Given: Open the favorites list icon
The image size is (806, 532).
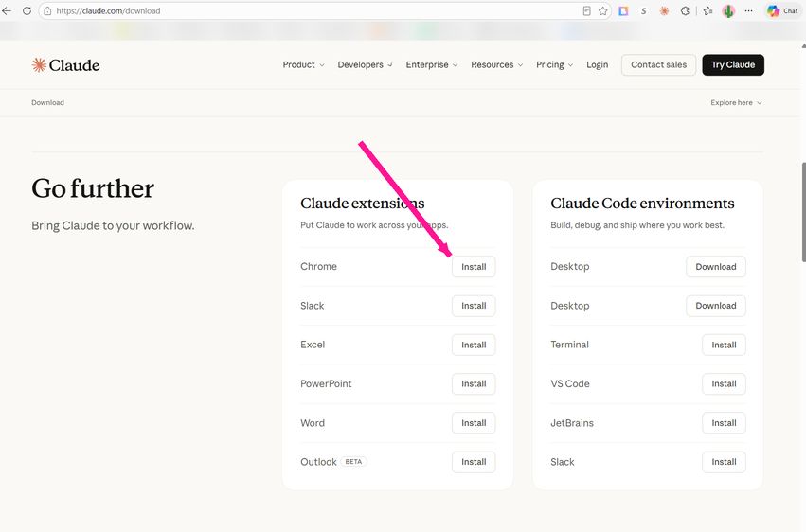Looking at the screenshot, I should (x=707, y=10).
